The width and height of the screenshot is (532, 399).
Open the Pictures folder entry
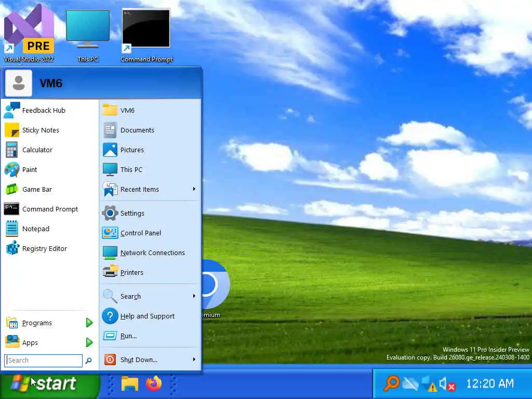(x=150, y=150)
